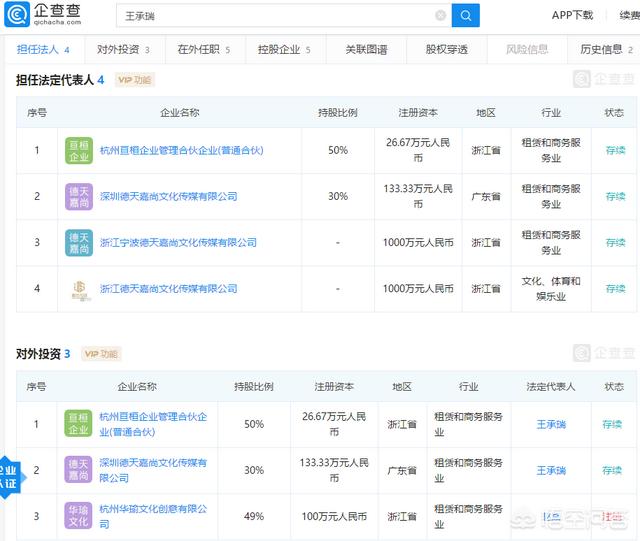Open 杭州华瑜文化创意有限公司 link
Image resolution: width=640 pixels, height=541 pixels.
tap(153, 517)
